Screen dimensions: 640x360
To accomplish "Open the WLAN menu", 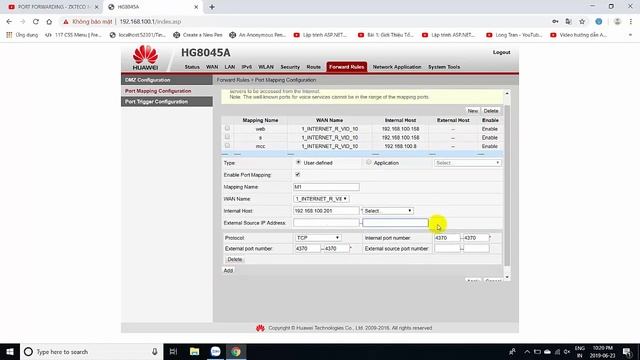I will pos(266,67).
